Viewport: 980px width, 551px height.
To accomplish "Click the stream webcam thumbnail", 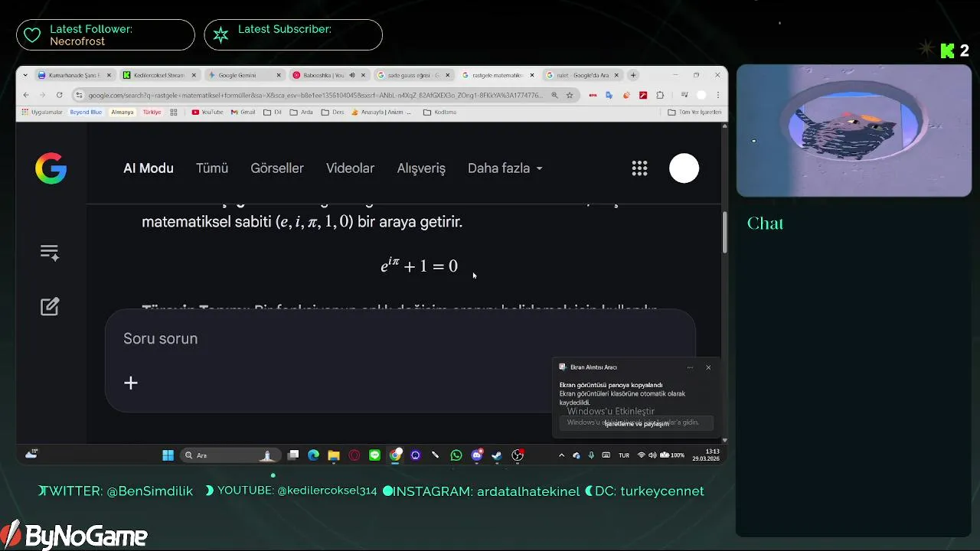I will click(854, 130).
